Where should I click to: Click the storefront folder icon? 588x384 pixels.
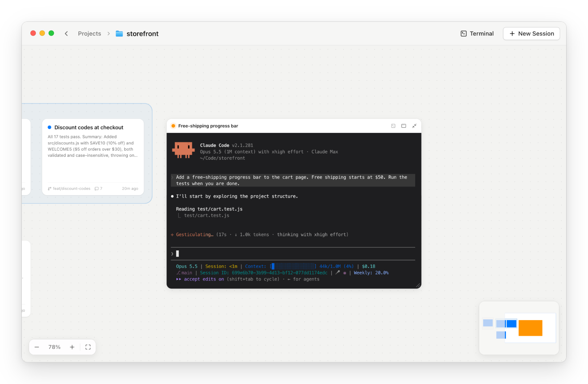tap(119, 33)
